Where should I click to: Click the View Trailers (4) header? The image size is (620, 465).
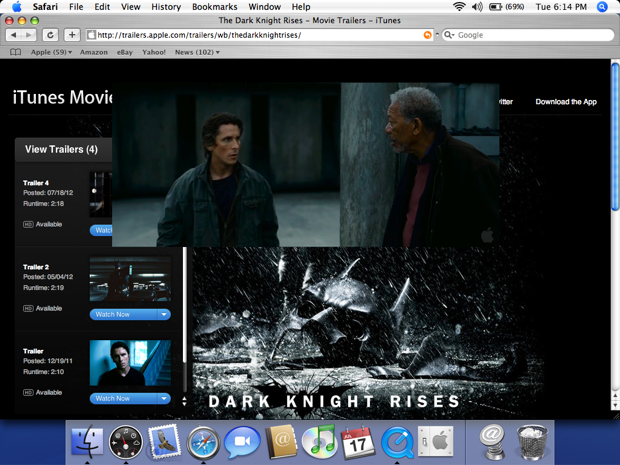(63, 149)
